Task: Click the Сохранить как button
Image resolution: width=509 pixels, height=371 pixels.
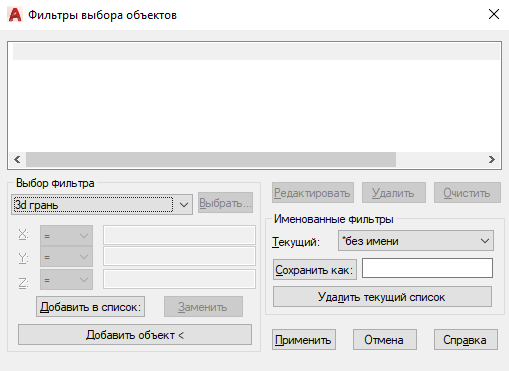Action: (x=315, y=270)
